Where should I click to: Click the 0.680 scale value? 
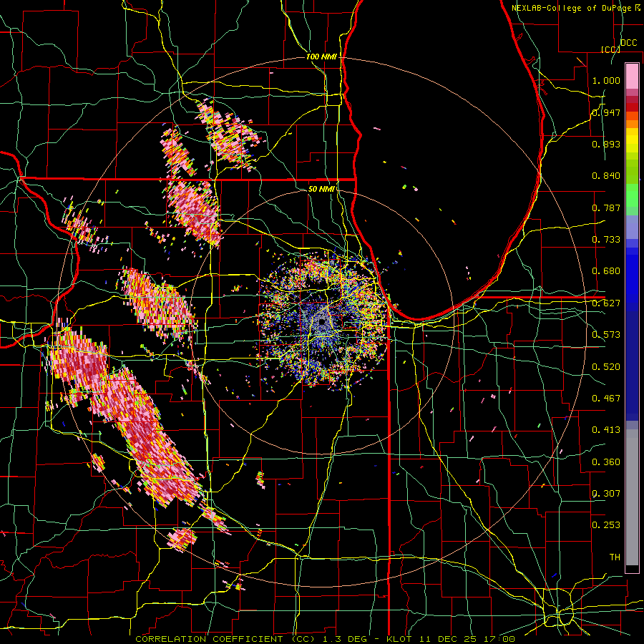(606, 271)
